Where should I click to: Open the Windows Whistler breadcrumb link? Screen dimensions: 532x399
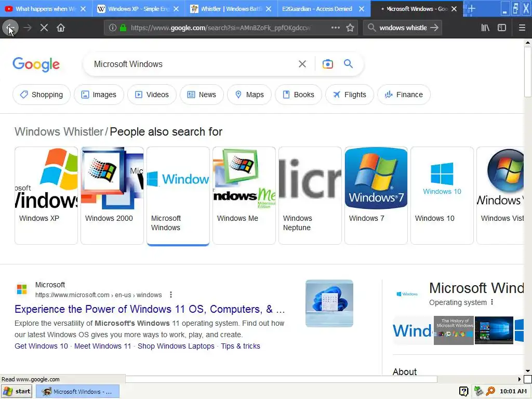(x=59, y=131)
